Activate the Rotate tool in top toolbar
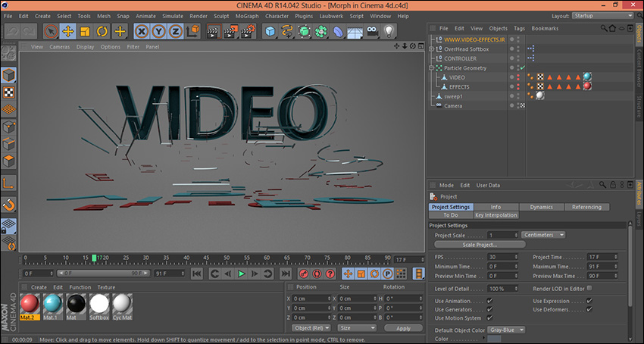 point(102,31)
